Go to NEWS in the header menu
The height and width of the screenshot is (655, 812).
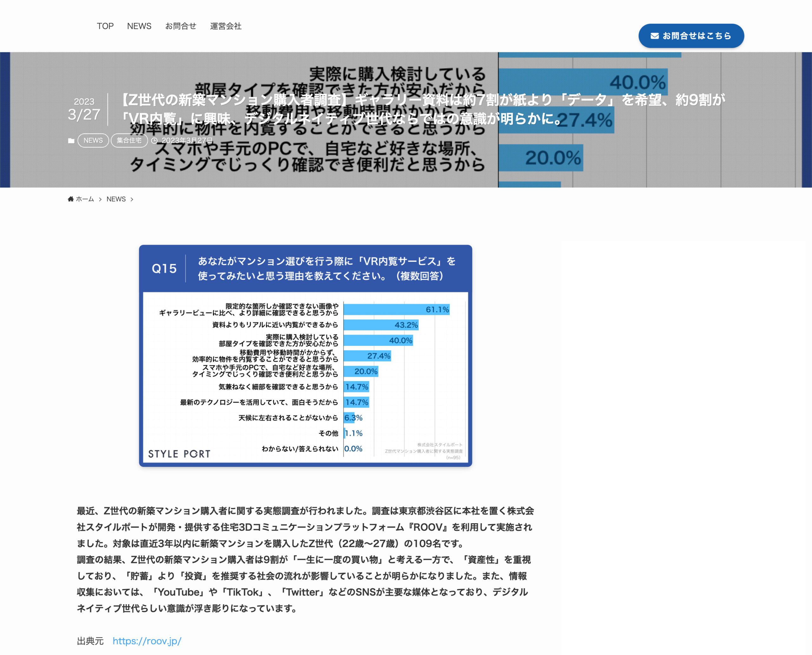(139, 26)
